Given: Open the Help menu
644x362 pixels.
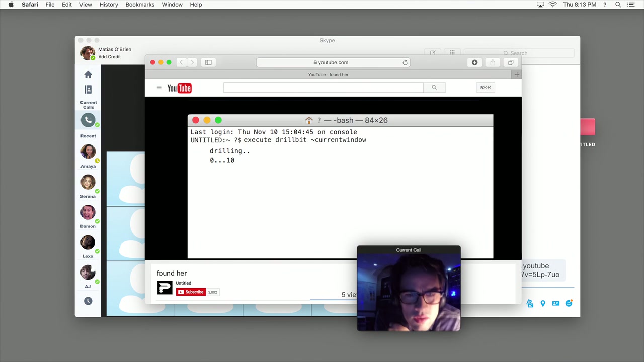Looking at the screenshot, I should [196, 5].
